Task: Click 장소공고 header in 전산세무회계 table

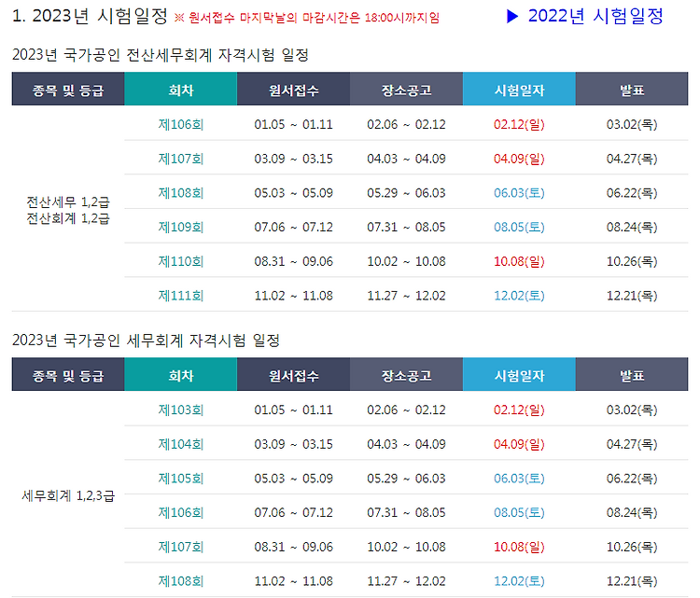Action: (406, 89)
